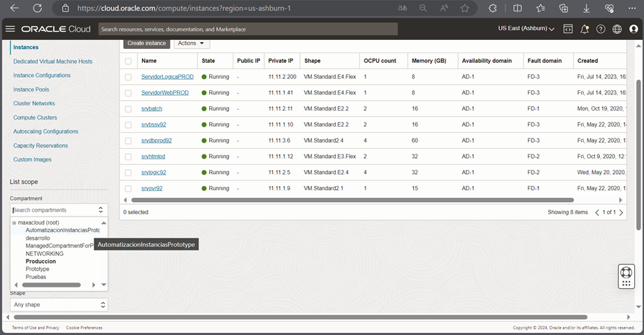Check the box for srvovr92
Image resolution: width=644 pixels, height=335 pixels.
[129, 188]
